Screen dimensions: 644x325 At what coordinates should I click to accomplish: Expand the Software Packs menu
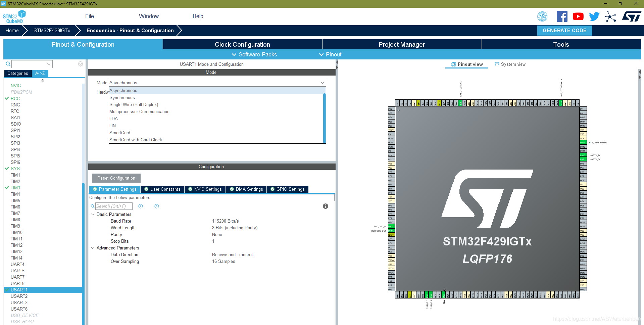254,54
